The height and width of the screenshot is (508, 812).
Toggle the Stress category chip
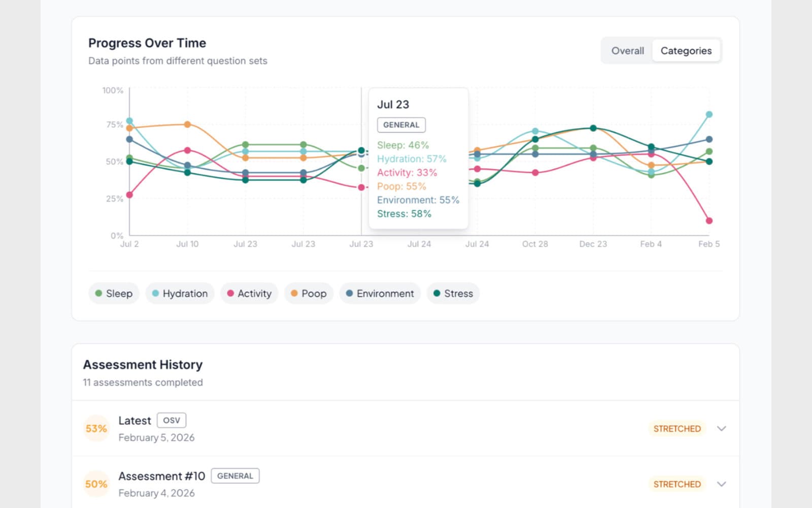(453, 293)
